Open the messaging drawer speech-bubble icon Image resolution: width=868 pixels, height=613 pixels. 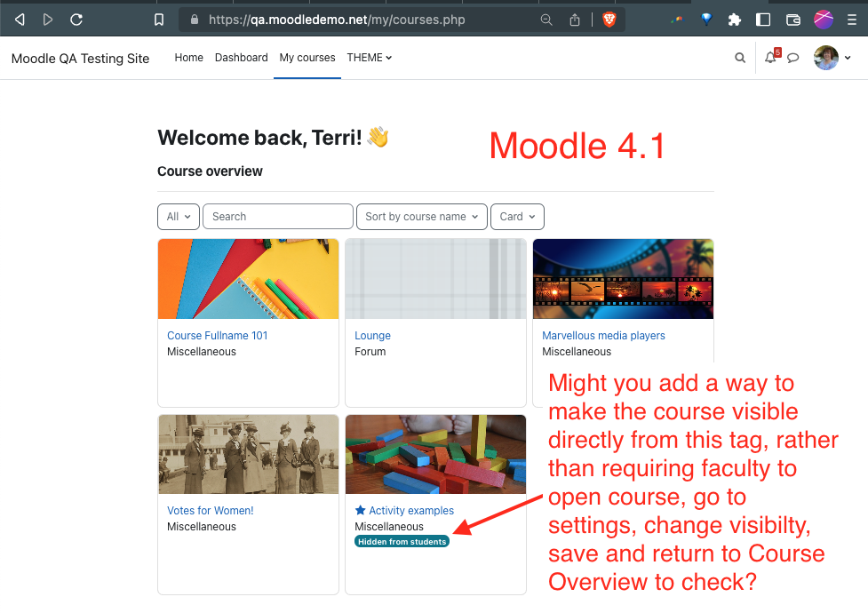[793, 58]
